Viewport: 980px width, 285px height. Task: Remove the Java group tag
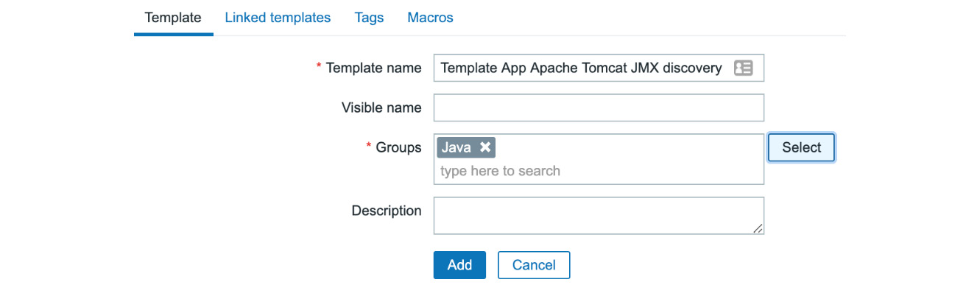485,147
